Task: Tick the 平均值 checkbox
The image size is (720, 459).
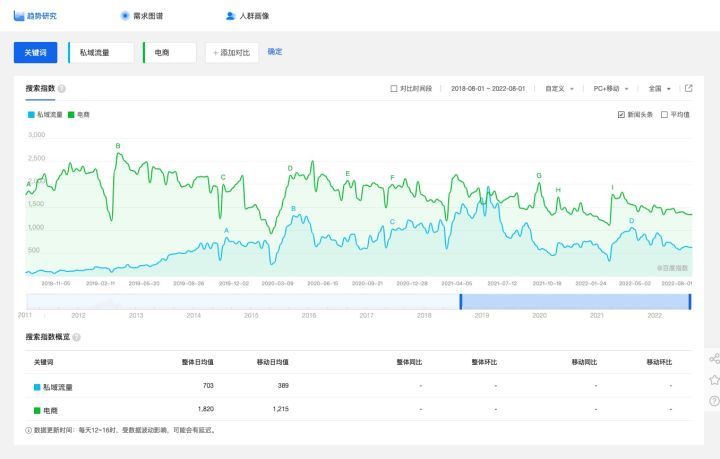Action: click(x=664, y=115)
